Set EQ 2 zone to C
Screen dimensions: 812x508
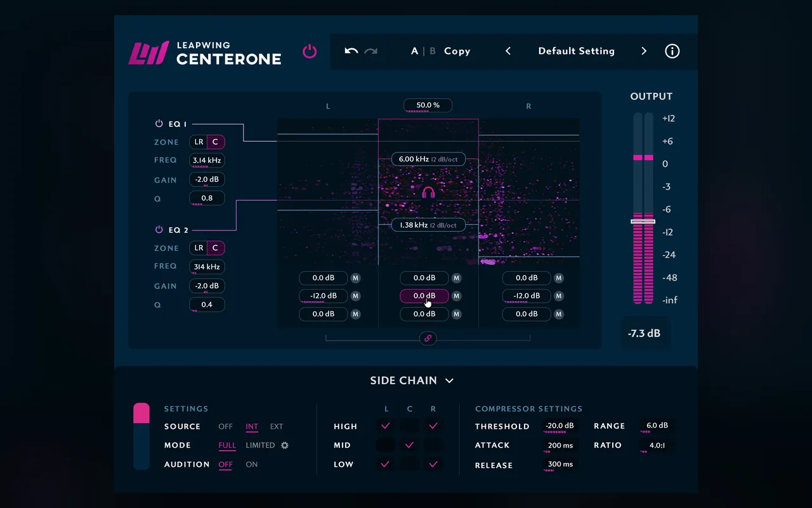pos(216,248)
